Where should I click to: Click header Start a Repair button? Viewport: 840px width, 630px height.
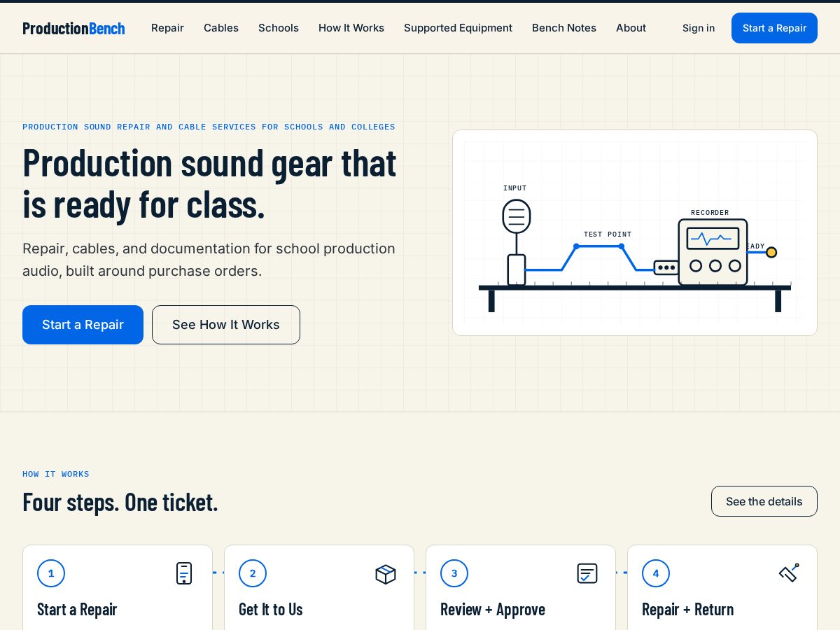pos(774,28)
